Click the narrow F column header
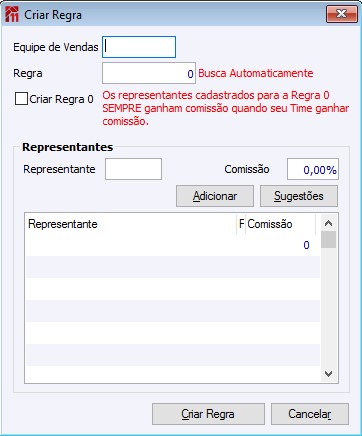The width and height of the screenshot is (362, 436). (241, 224)
